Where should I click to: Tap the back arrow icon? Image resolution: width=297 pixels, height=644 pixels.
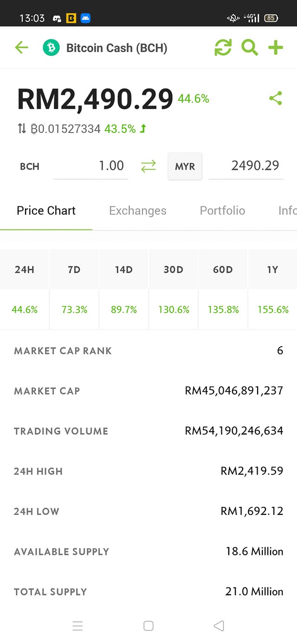21,47
